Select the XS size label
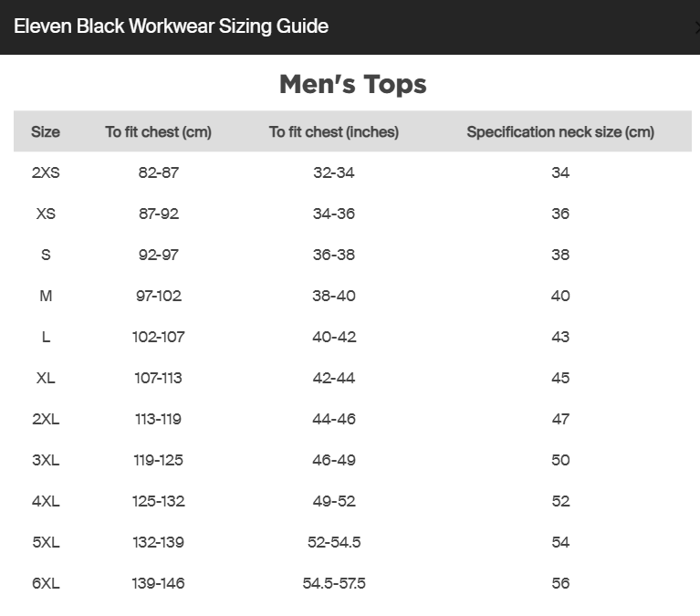Screen dimensions: 700x616 pyautogui.click(x=46, y=214)
